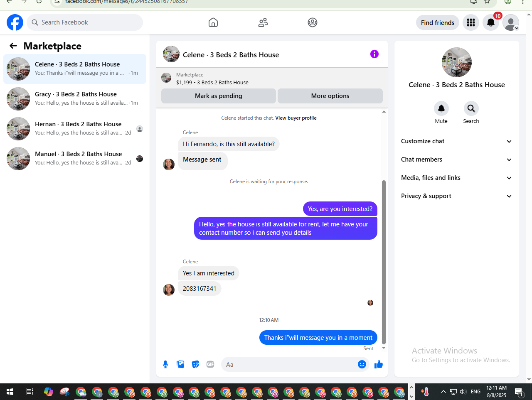Image resolution: width=532 pixels, height=400 pixels.
Task: Click the Hernan row seen avatar icon
Action: 140,129
